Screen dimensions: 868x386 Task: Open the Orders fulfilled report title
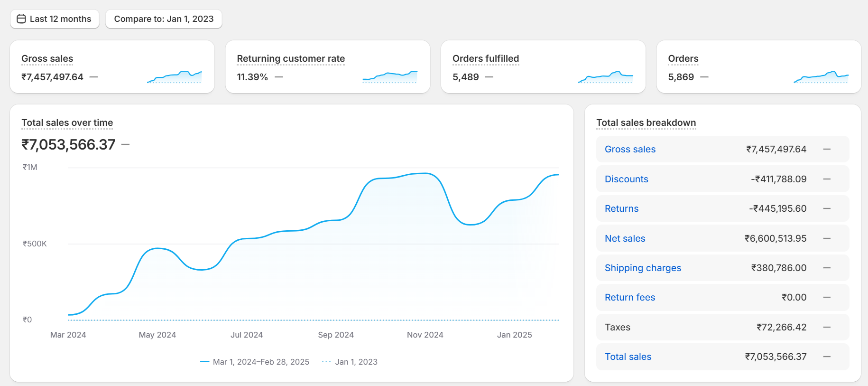click(485, 58)
